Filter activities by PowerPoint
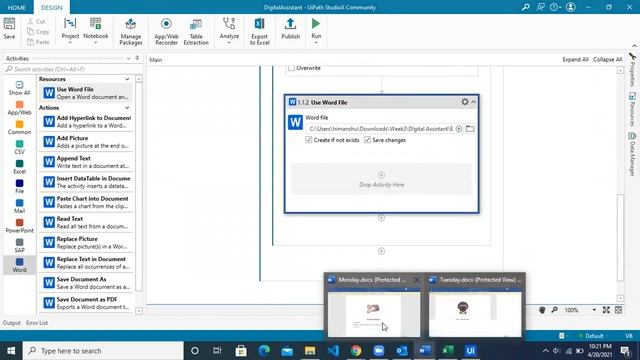 19,226
